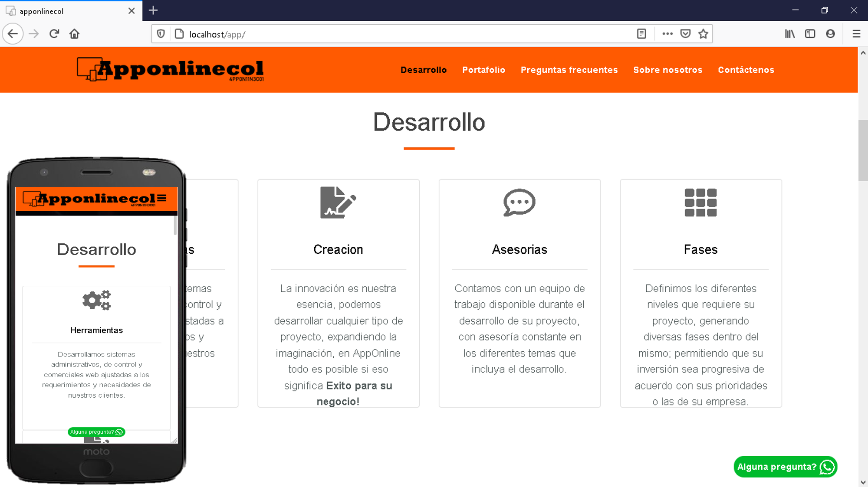The height and width of the screenshot is (487, 868).
Task: Open the Sobre nosotros nav item
Action: click(667, 70)
